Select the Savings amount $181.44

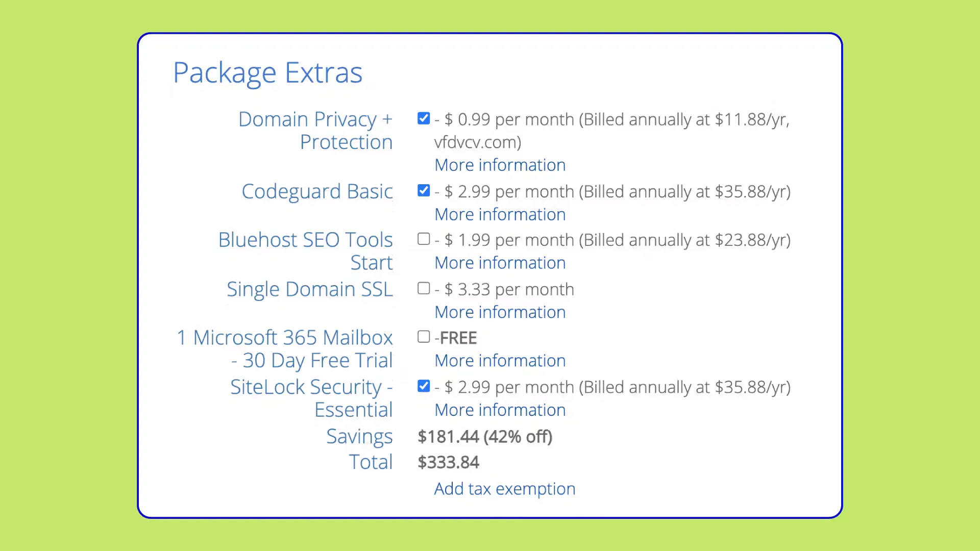click(x=484, y=437)
